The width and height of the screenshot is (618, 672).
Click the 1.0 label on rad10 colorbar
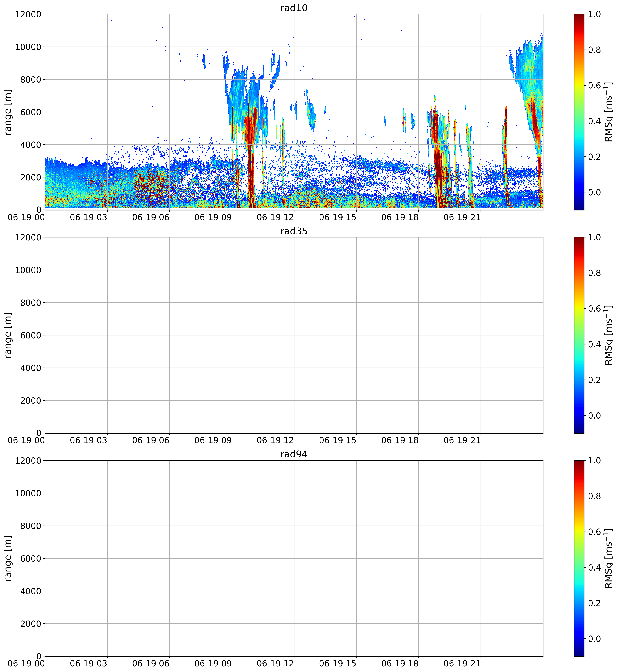(x=594, y=14)
